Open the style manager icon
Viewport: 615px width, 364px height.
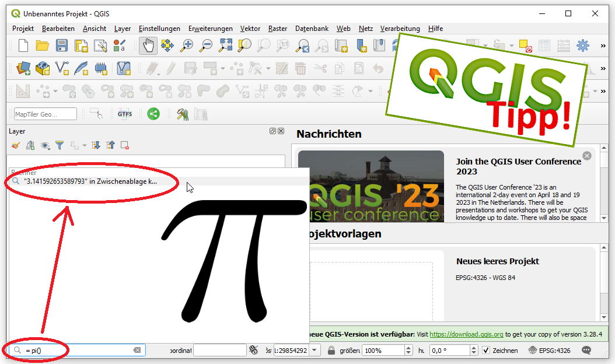tap(119, 46)
